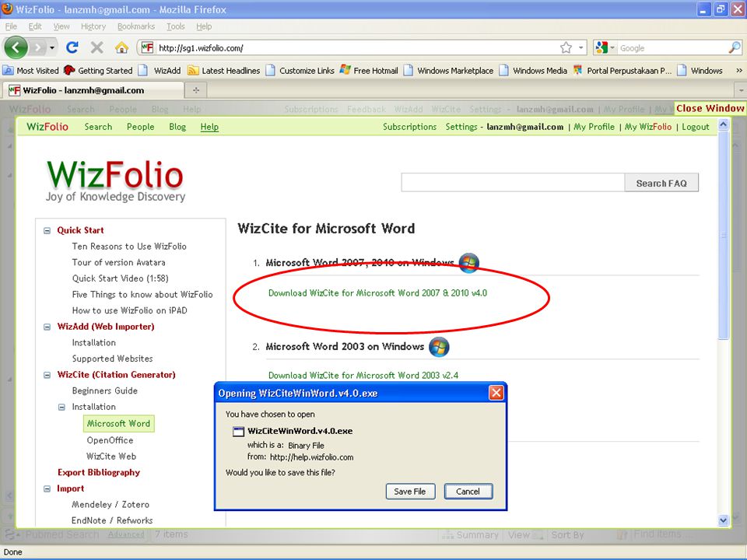Open the File menu

click(11, 26)
